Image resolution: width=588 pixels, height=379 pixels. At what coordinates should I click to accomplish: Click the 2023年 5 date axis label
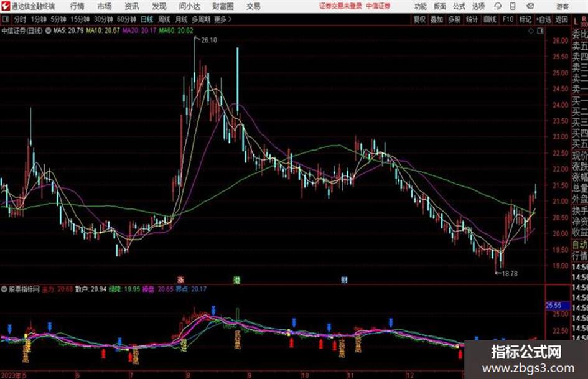pos(14,375)
